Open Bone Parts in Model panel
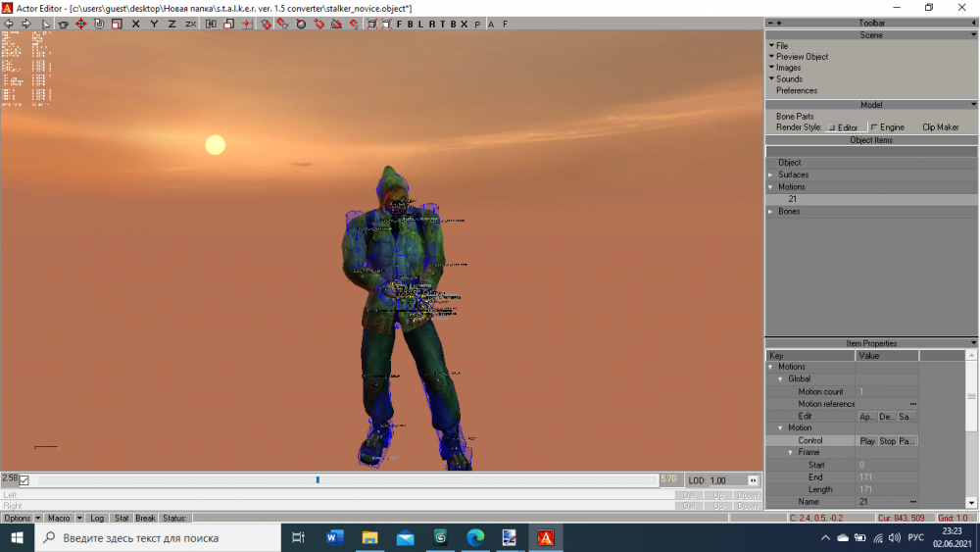The height and width of the screenshot is (552, 980). 795,117
